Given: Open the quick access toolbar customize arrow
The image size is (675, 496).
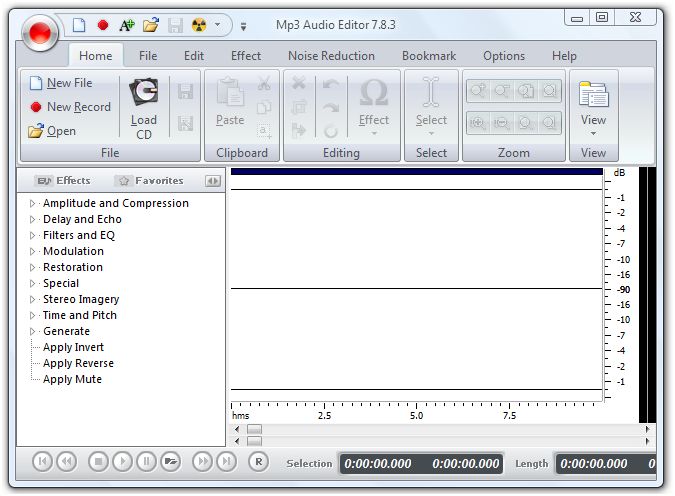Looking at the screenshot, I should click(243, 27).
